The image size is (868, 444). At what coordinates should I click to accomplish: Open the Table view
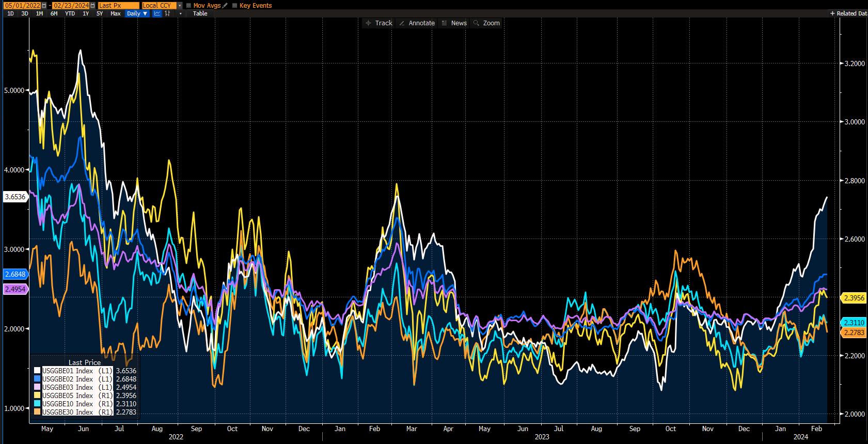point(200,13)
